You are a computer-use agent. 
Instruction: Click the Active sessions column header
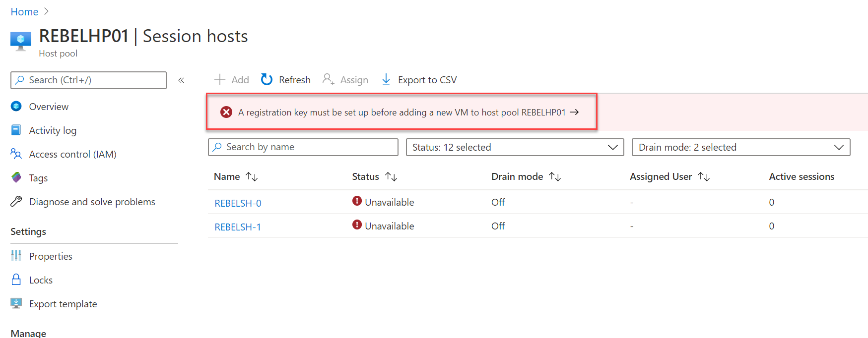tap(801, 176)
